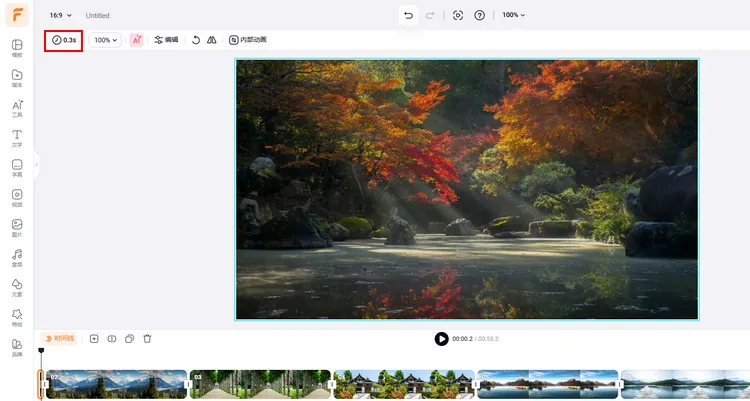
Task: Click the 0.3s duration button
Action: point(63,40)
